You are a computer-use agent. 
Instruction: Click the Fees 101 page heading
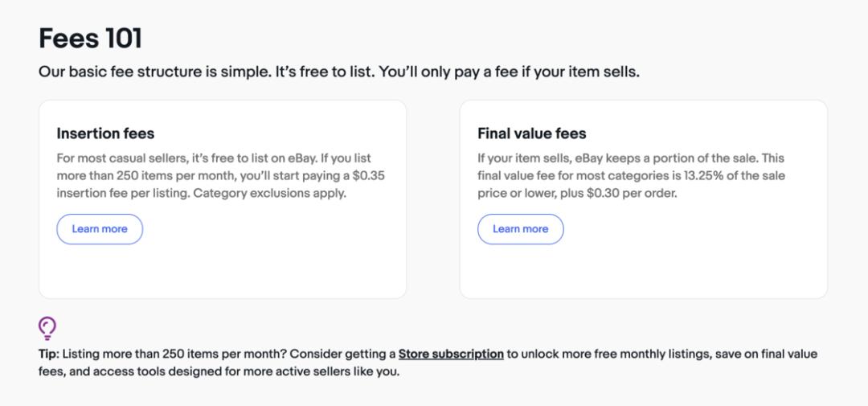coord(90,39)
